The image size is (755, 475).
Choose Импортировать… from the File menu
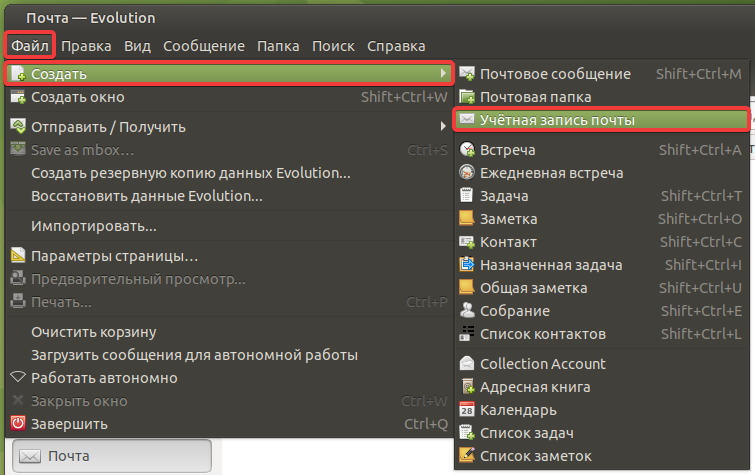pos(93,226)
